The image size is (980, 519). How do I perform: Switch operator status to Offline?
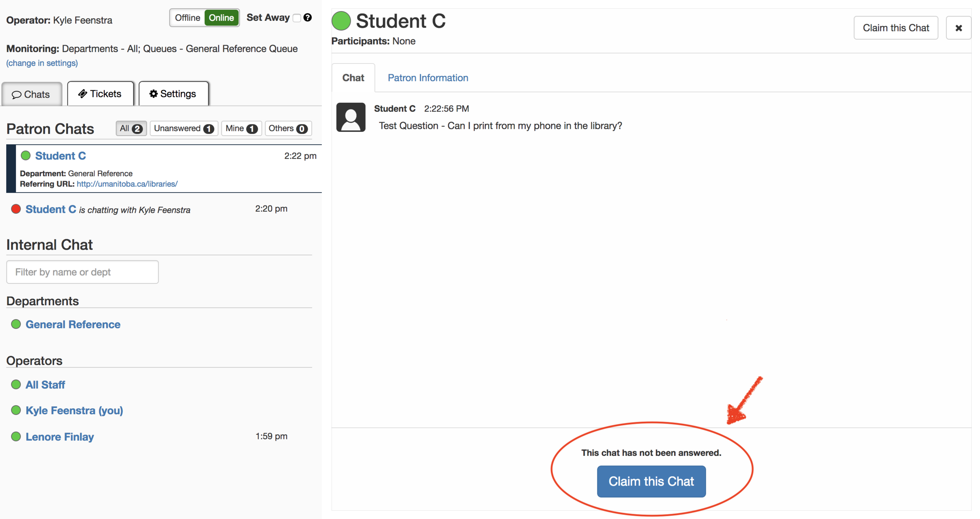click(x=187, y=18)
